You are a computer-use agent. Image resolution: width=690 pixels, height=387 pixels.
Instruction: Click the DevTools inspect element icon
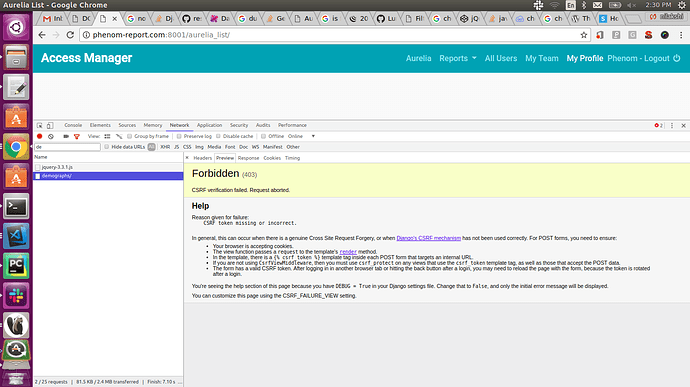click(40, 125)
